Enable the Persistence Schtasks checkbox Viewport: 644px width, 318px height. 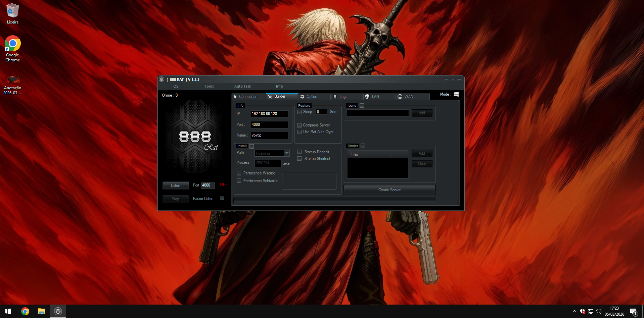(x=239, y=181)
